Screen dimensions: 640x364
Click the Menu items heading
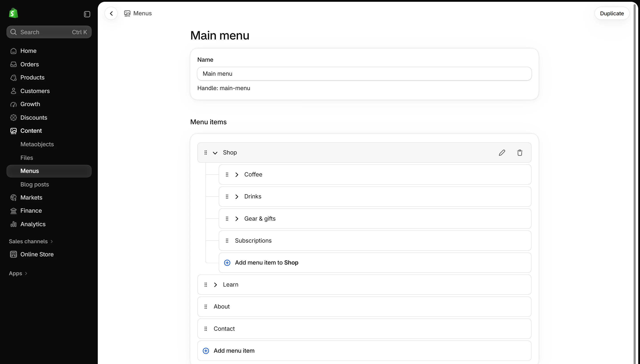coord(208,122)
